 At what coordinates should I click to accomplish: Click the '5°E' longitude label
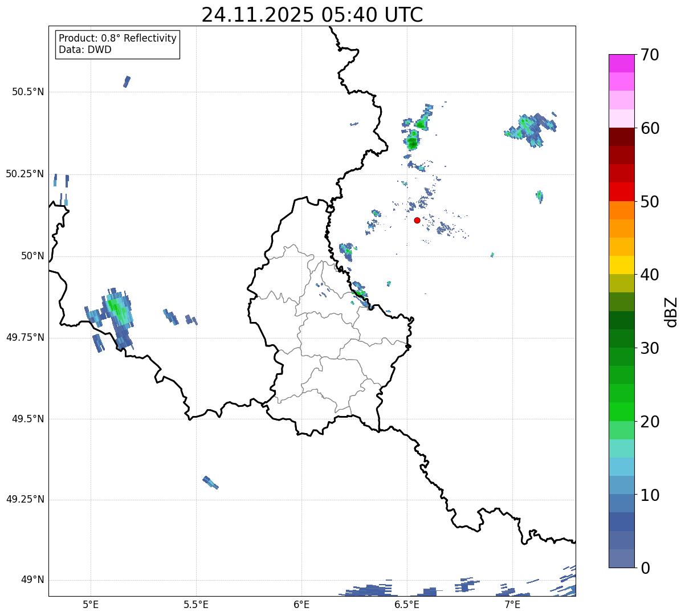[91, 604]
